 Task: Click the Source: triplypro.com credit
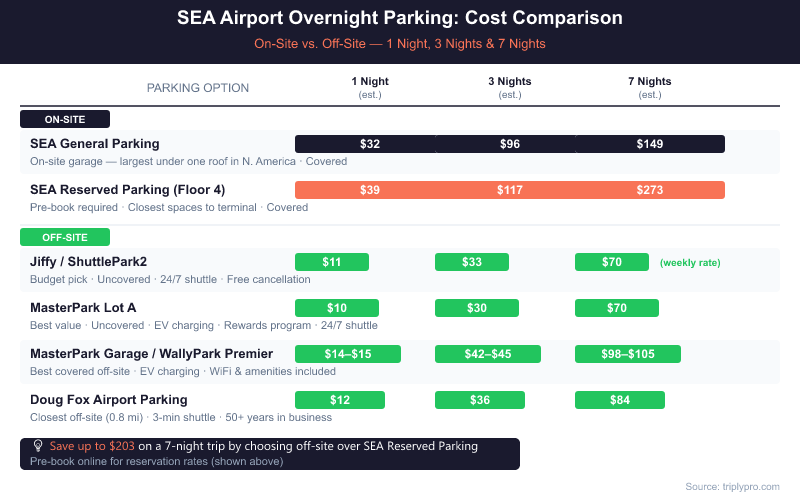pyautogui.click(x=732, y=486)
